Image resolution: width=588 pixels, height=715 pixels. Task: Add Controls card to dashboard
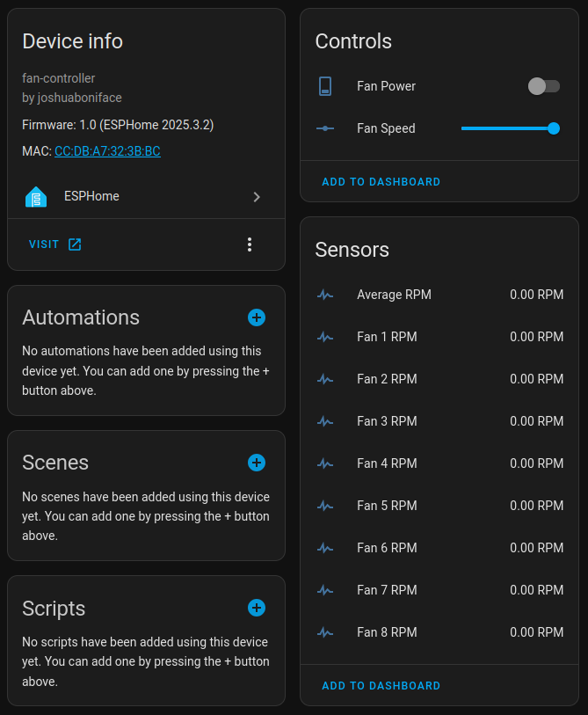(x=381, y=182)
